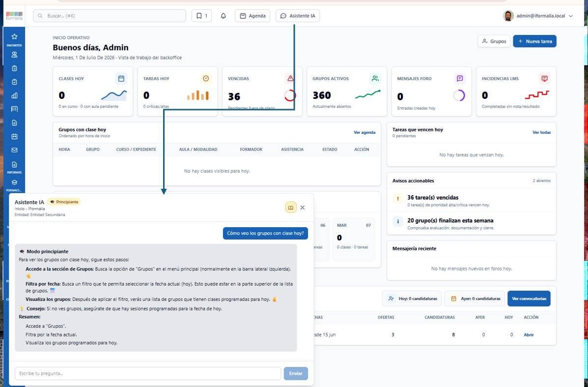588x387 pixels.
Task: Open the 20 grupo(s) finalizan esta semana alert
Action: click(472, 224)
